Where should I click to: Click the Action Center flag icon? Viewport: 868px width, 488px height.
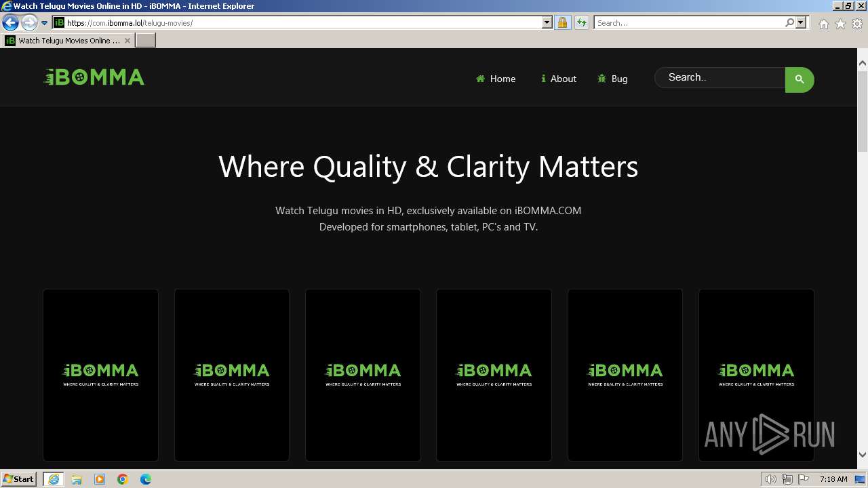pyautogui.click(x=804, y=479)
